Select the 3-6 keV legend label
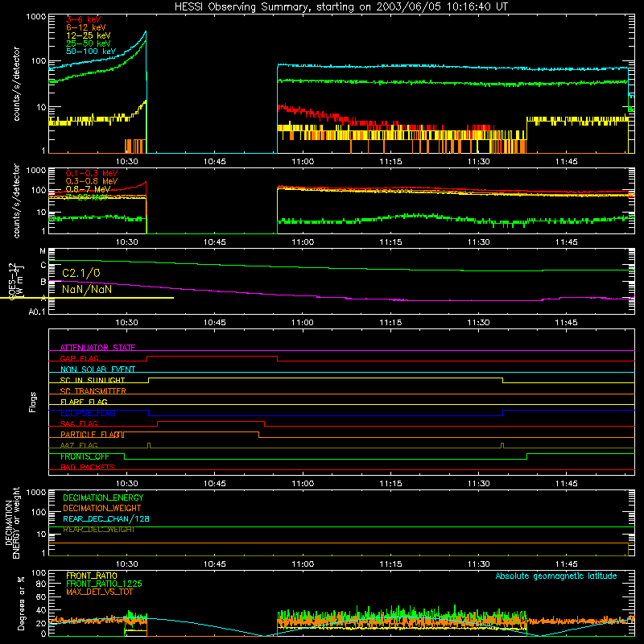This screenshot has height=644, width=644. click(83, 19)
